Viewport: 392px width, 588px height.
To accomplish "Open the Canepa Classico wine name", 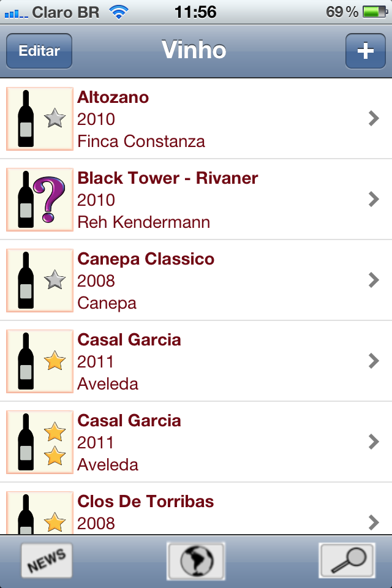I will click(x=146, y=259).
